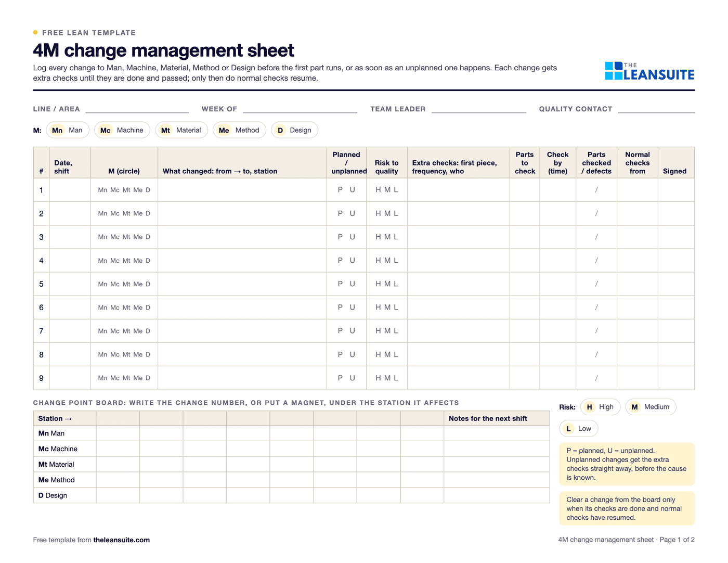Screen dimensions: 728x563
Task: Circle H risk in row 2
Action: tap(379, 213)
